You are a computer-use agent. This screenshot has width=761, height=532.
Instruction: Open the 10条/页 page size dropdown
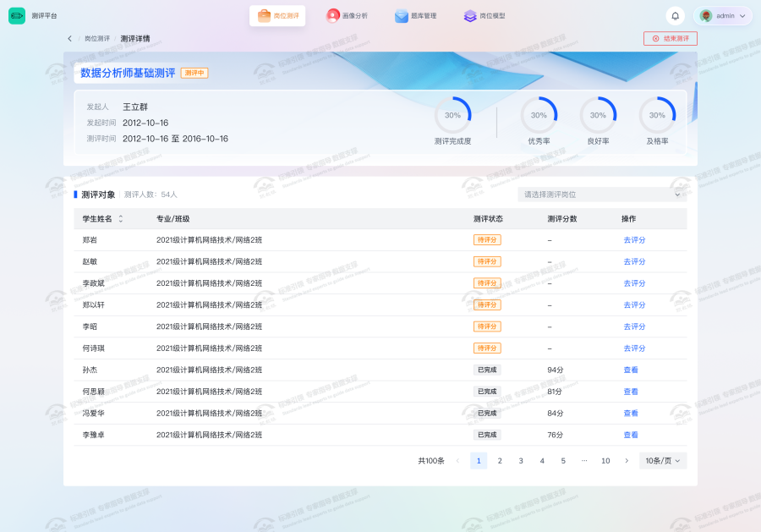(x=663, y=461)
